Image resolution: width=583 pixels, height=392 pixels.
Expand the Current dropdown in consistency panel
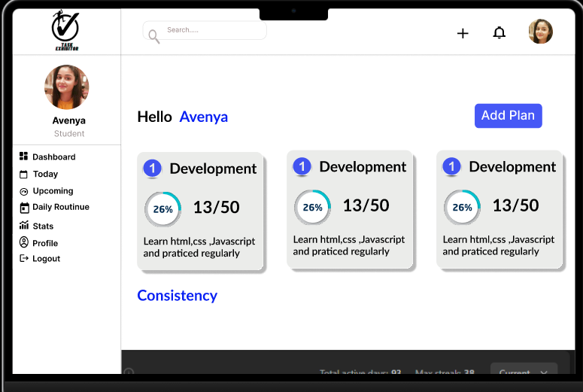[524, 372]
